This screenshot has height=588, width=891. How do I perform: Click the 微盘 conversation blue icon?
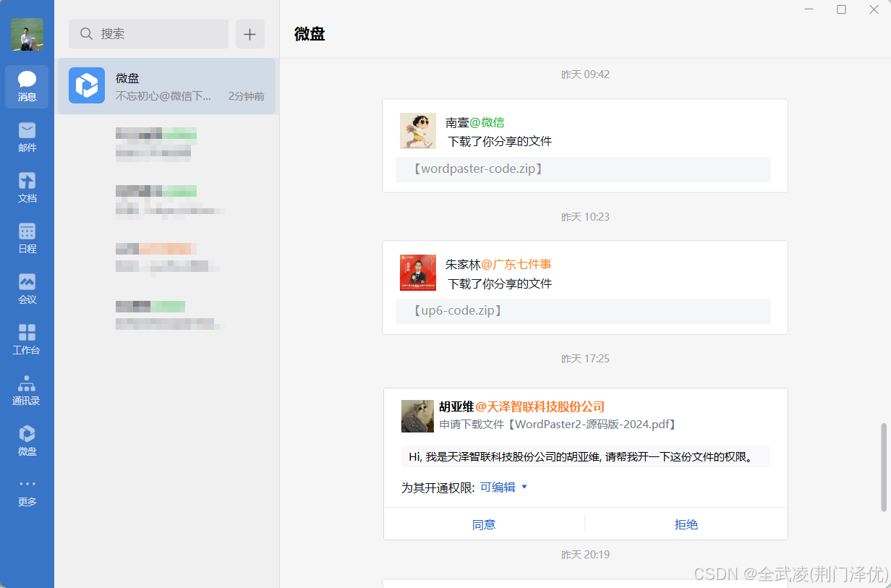point(87,86)
